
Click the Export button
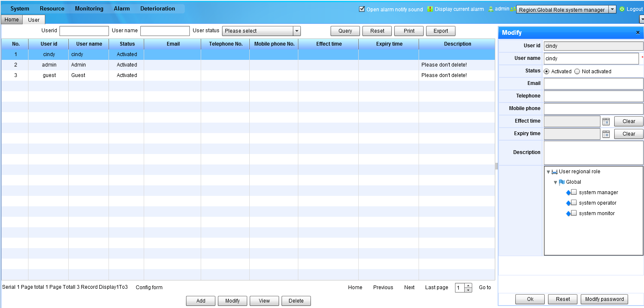click(441, 31)
